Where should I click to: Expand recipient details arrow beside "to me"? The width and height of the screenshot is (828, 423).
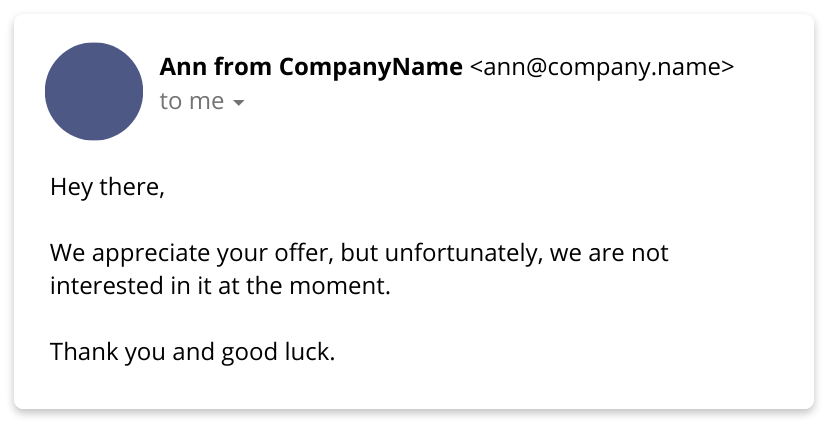click(239, 103)
